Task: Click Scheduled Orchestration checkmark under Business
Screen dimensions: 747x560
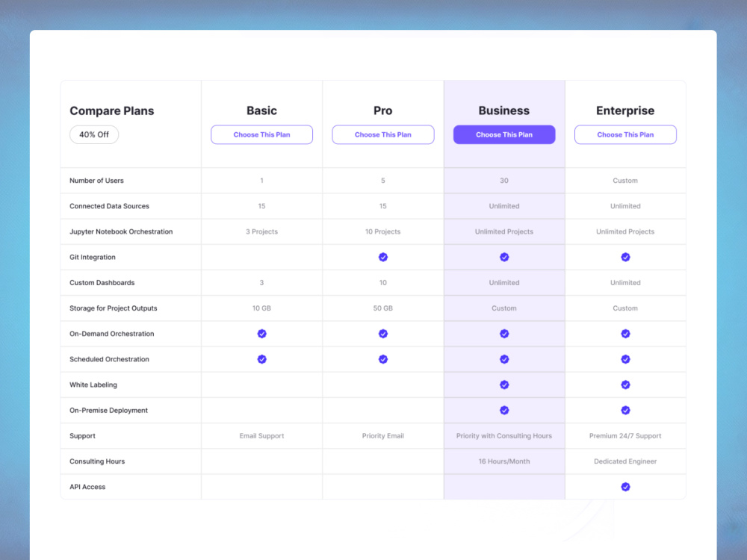Action: pos(504,359)
